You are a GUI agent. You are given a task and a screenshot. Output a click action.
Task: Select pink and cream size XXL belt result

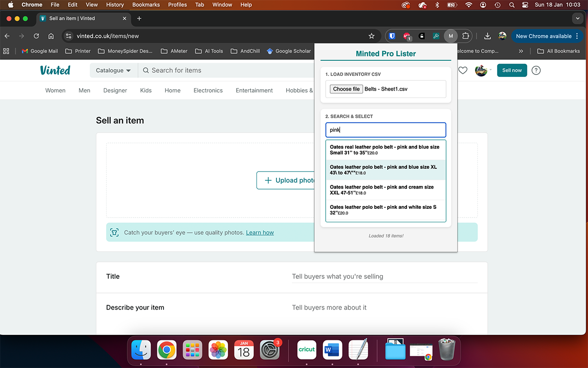[x=386, y=190]
